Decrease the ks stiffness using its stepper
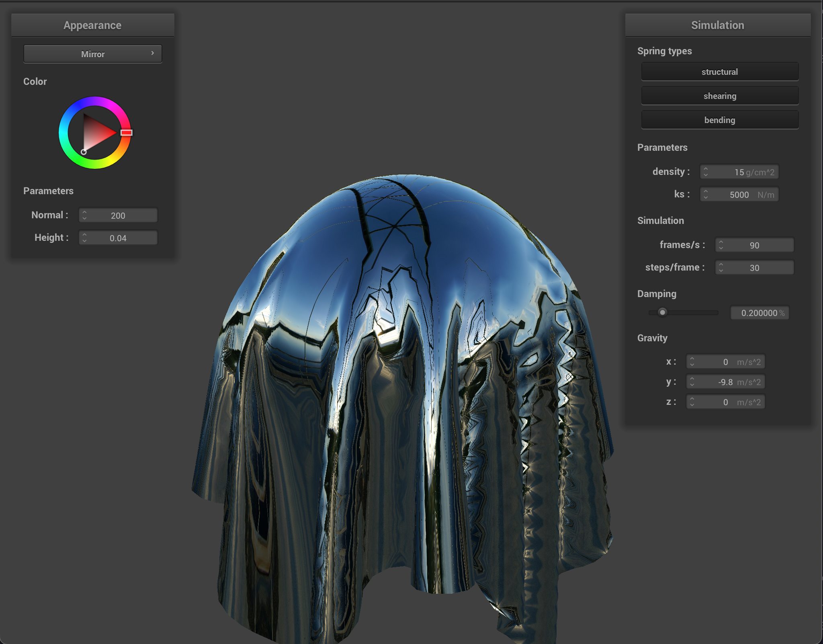This screenshot has height=644, width=823. [706, 197]
